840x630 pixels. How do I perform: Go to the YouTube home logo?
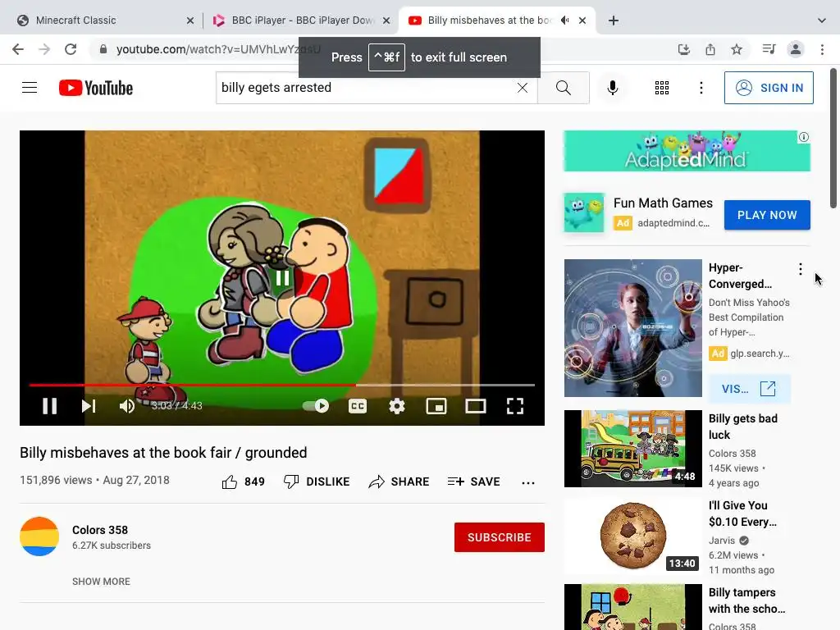96,88
